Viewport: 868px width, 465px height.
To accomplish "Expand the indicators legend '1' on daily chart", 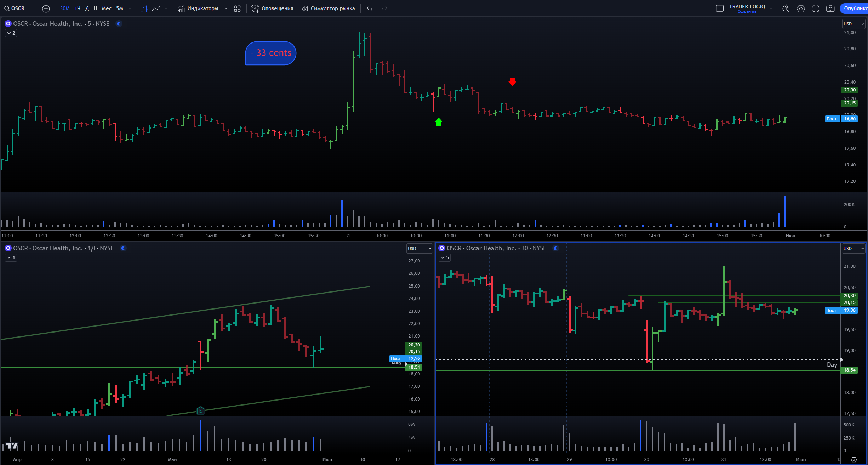I will 11,257.
